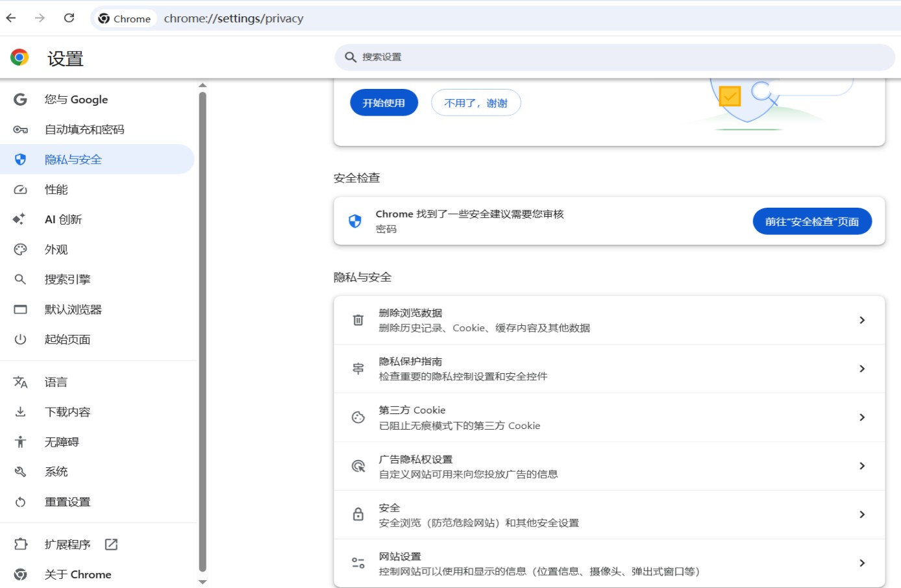The width and height of the screenshot is (901, 588).
Task: Click the 删除历史记录、Cookie、缓存内容及其他数据 description
Action: [484, 328]
